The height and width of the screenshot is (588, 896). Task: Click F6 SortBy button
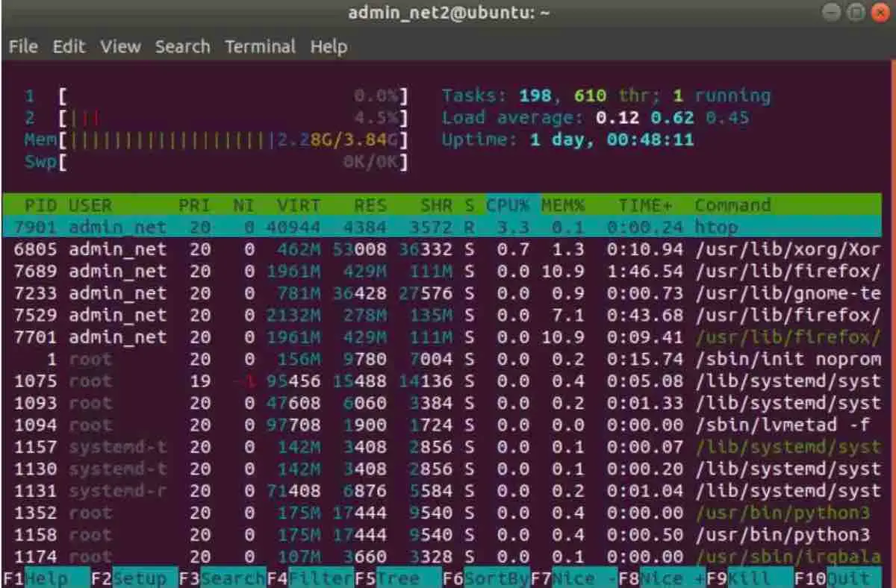tap(486, 578)
